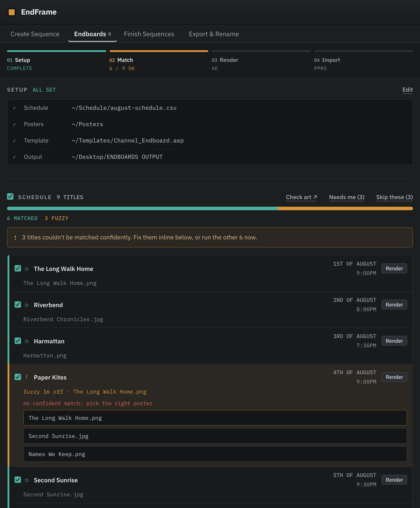
Task: Click the Edit link for setup
Action: 407,90
